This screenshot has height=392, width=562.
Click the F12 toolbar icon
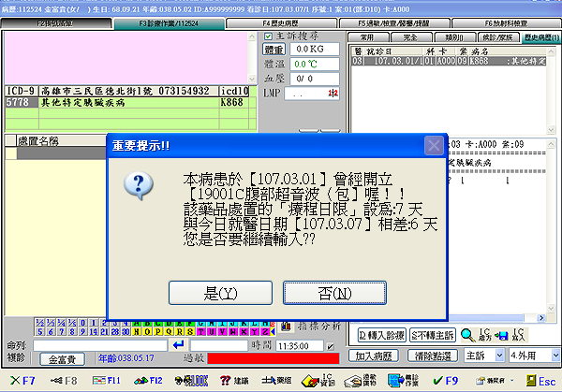click(149, 381)
